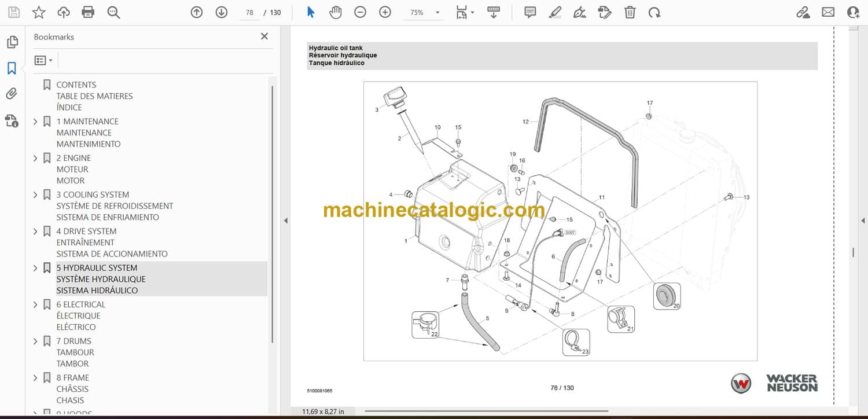Open the content lock panel icon
The height and width of the screenshot is (419, 868).
click(12, 120)
